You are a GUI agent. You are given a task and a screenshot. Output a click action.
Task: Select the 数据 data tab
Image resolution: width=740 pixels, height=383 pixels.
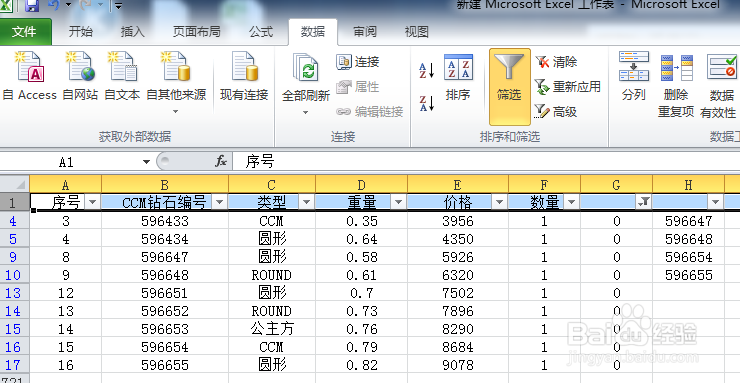tap(312, 32)
